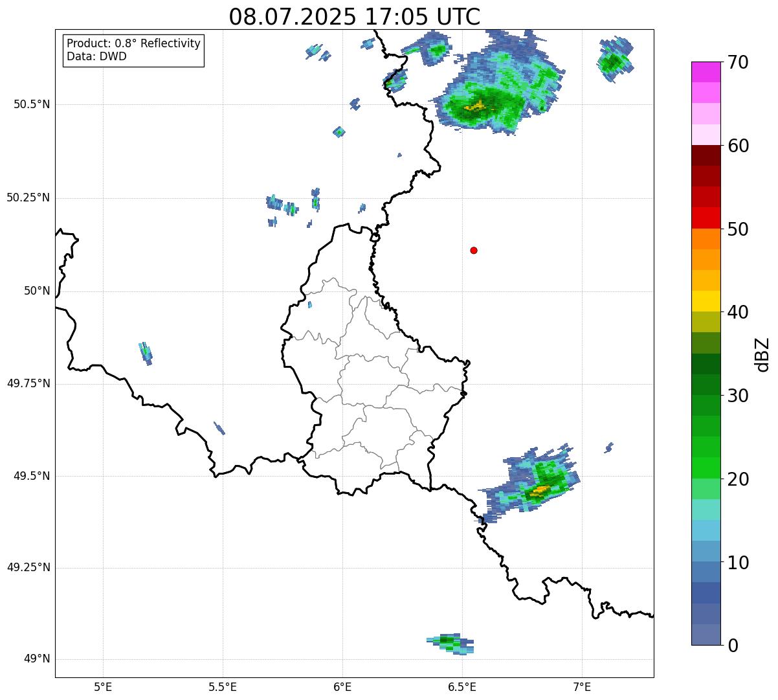Image resolution: width=778 pixels, height=700 pixels.
Task: Click the small echo at top right corner
Action: [x=615, y=60]
